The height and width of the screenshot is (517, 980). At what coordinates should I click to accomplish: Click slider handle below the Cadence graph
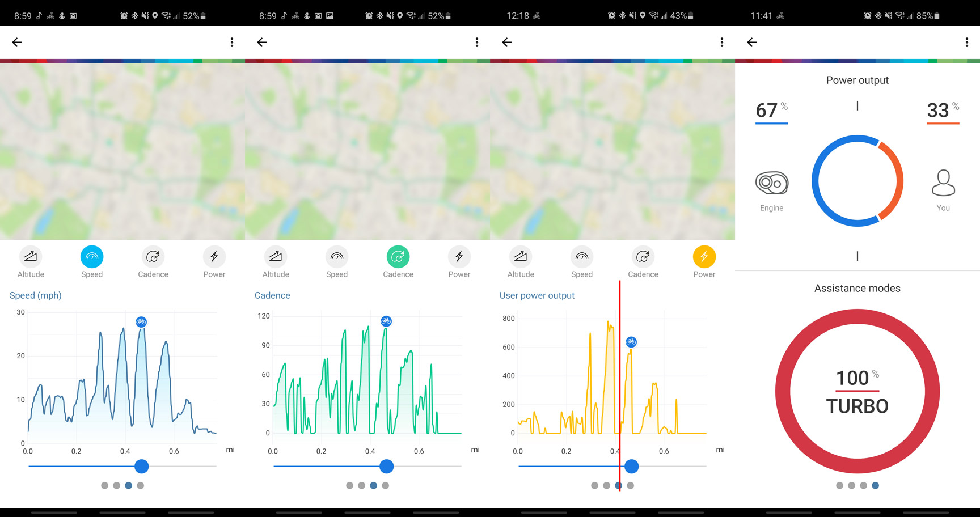point(386,466)
